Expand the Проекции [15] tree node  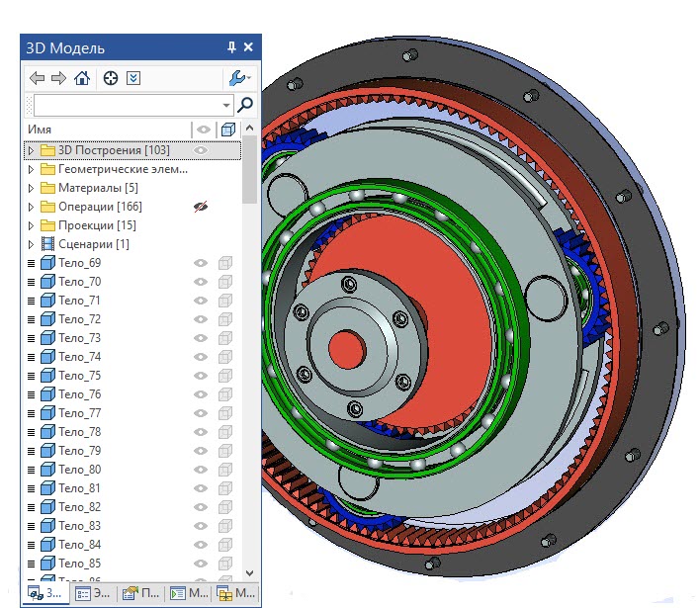(x=31, y=225)
